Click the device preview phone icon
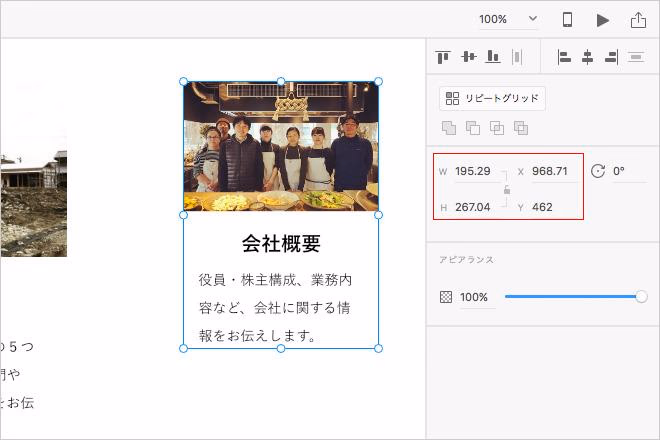The image size is (660, 440). click(567, 19)
